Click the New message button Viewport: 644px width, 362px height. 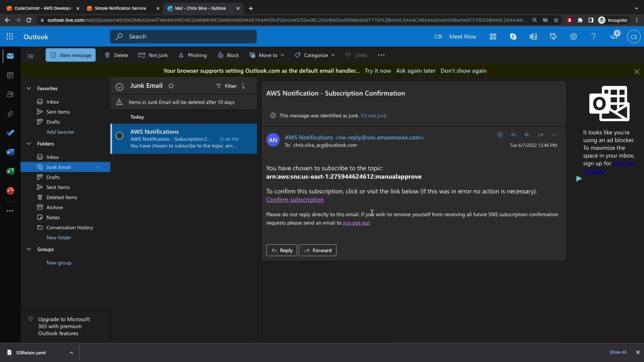[70, 55]
